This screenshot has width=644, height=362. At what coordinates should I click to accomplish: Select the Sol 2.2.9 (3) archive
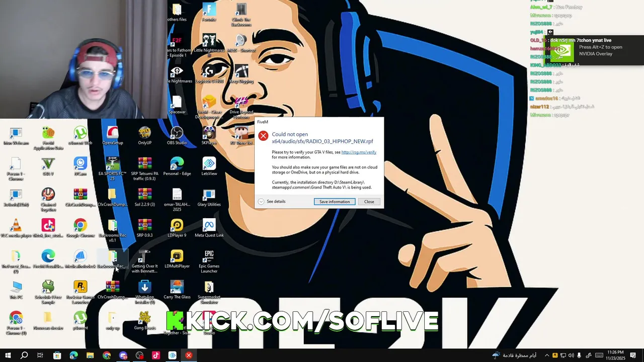pyautogui.click(x=144, y=198)
